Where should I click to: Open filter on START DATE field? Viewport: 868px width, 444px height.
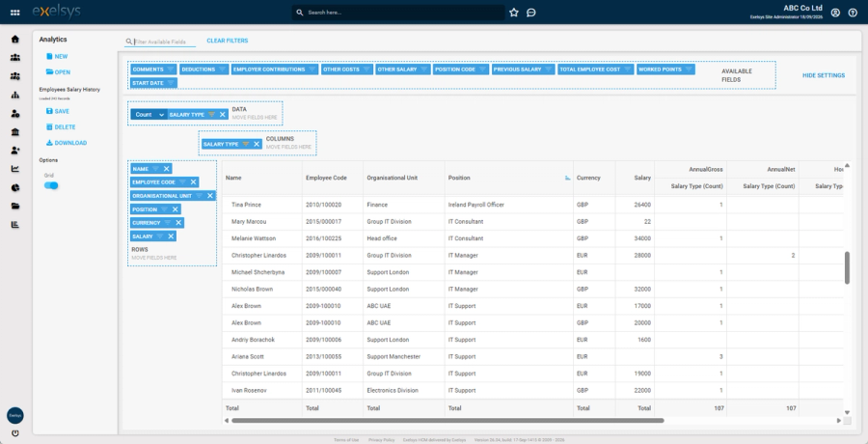(x=171, y=83)
